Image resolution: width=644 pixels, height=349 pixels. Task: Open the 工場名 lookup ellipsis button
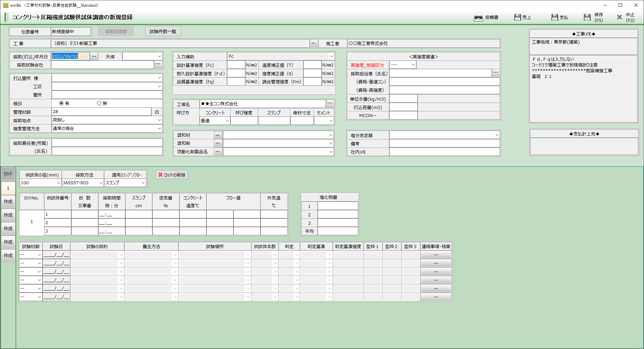point(330,104)
